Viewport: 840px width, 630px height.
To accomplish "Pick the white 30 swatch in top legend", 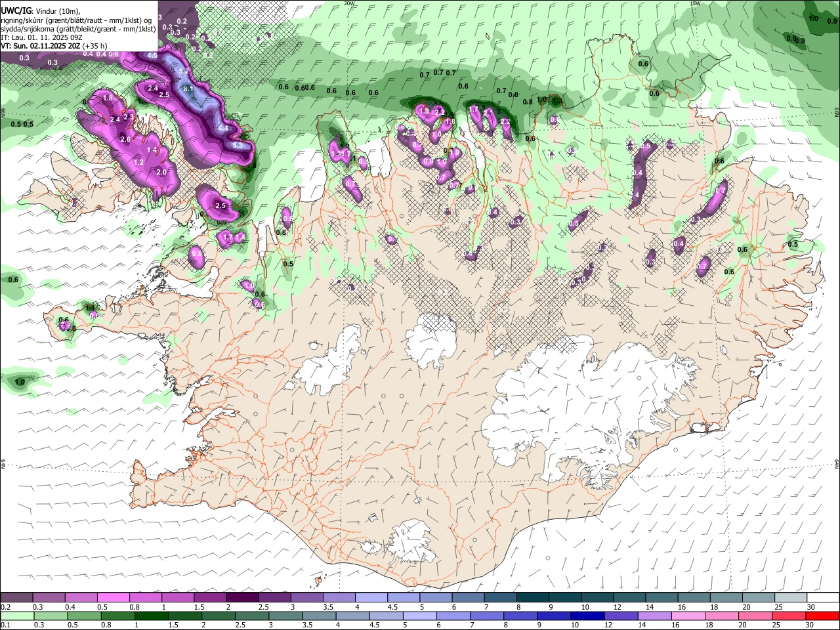I will (823, 598).
